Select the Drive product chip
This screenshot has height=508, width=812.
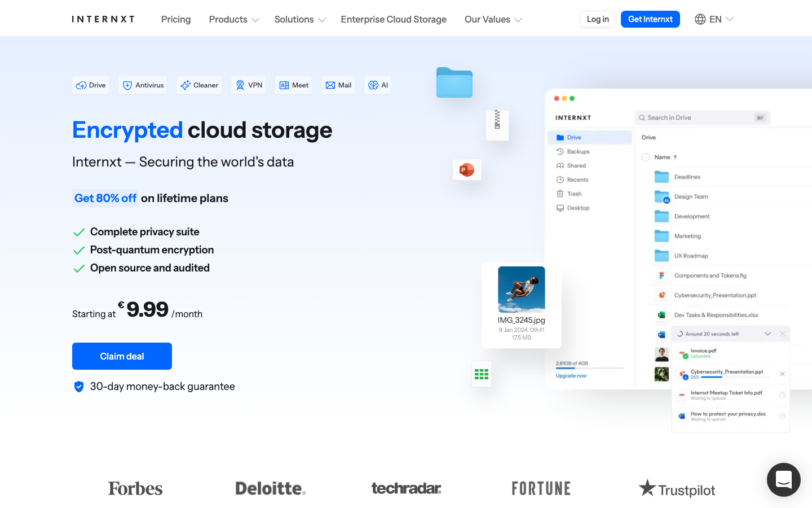(x=91, y=85)
